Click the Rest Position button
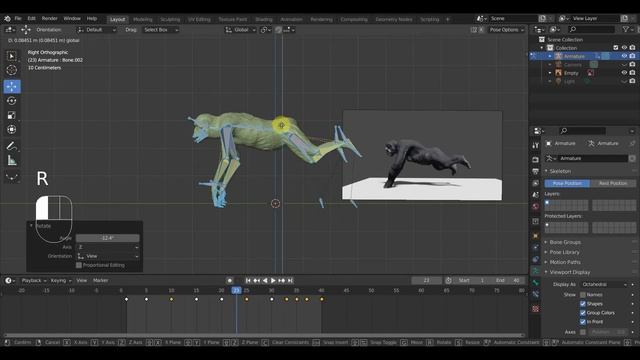This screenshot has width=640, height=360. click(613, 183)
